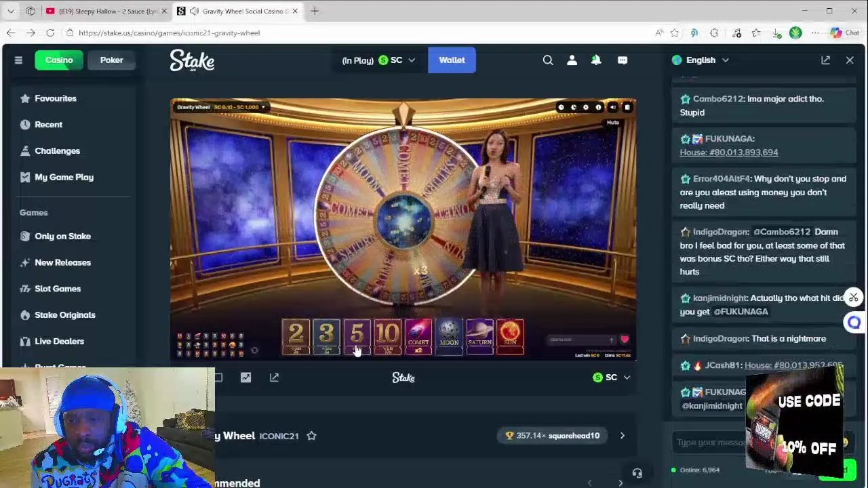Open the notifications bell
This screenshot has width=868, height=488.
click(596, 60)
